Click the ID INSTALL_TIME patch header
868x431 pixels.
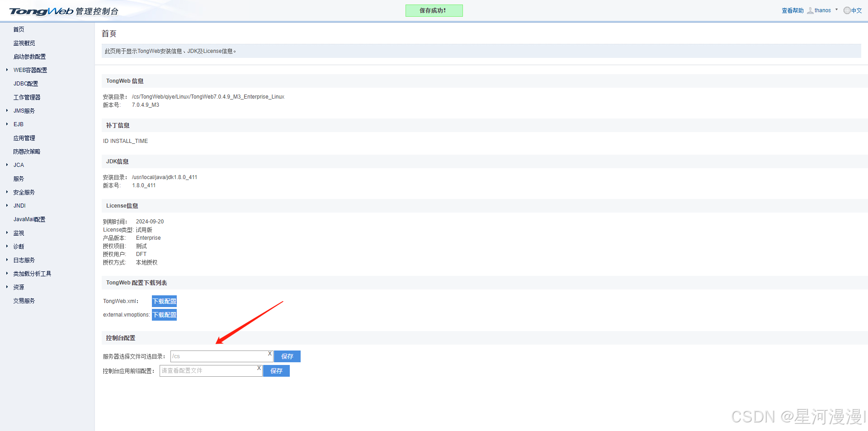[125, 141]
